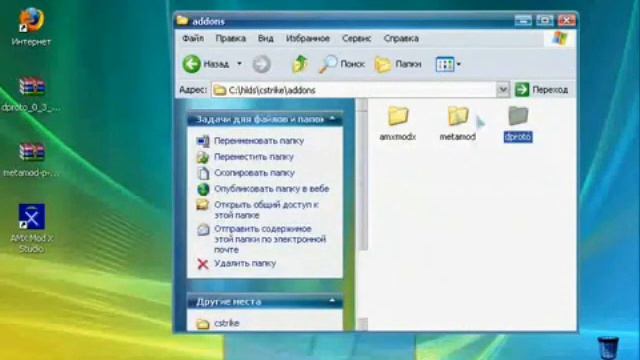Open the Сервис menu
This screenshot has width=640, height=360.
click(x=356, y=38)
